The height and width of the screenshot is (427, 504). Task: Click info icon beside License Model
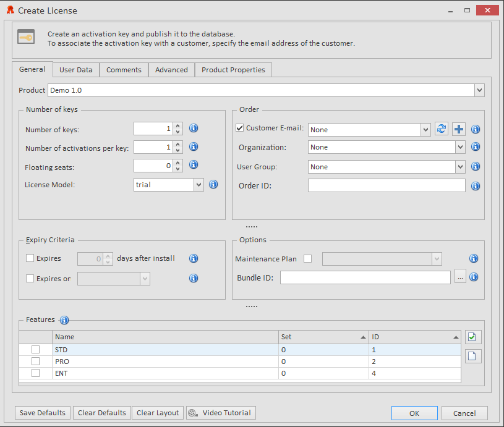(x=213, y=184)
